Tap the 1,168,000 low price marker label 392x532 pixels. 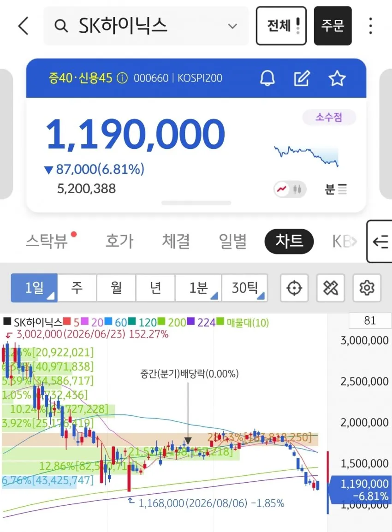(211, 503)
